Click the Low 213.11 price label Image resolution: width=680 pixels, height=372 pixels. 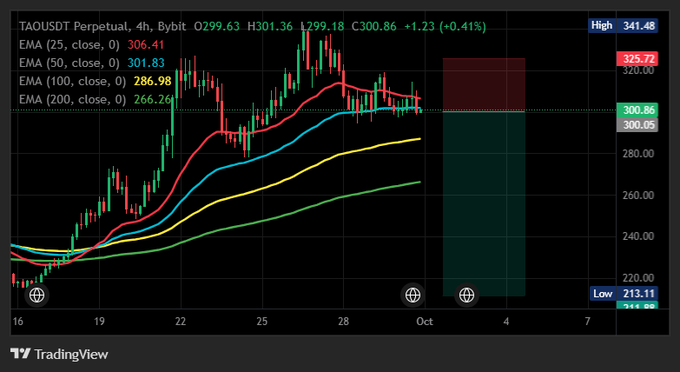[x=624, y=294]
